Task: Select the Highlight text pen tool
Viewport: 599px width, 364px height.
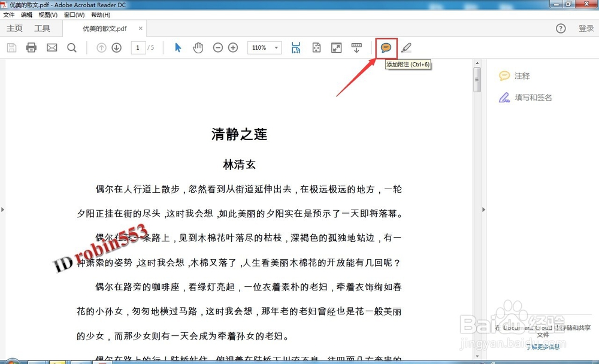Action: (406, 48)
